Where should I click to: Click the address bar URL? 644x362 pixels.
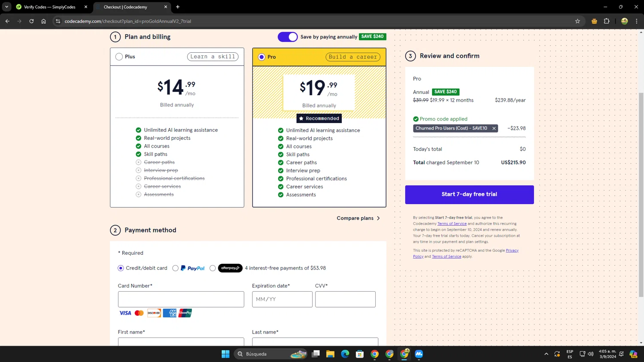click(x=128, y=21)
